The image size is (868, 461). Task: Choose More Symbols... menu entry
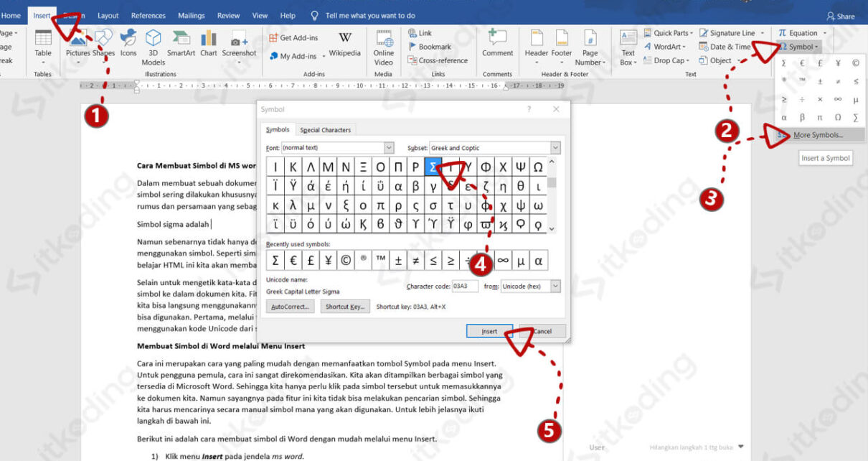coord(818,135)
